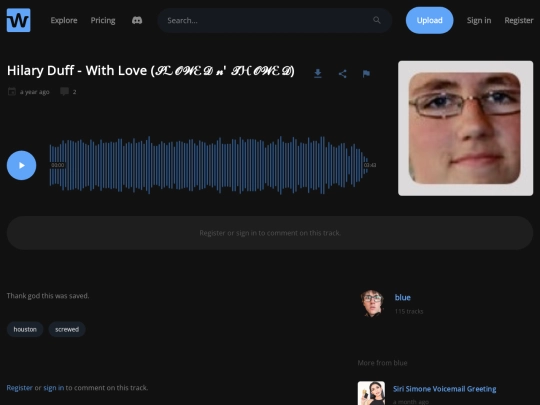This screenshot has height=405, width=540.
Task: Click the bottom Register link
Action: point(19,388)
